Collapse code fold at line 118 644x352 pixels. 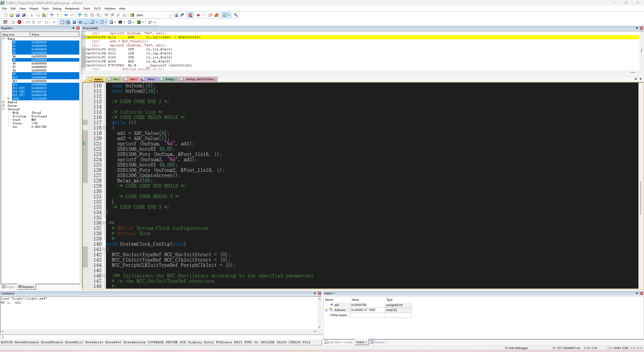[x=104, y=128]
